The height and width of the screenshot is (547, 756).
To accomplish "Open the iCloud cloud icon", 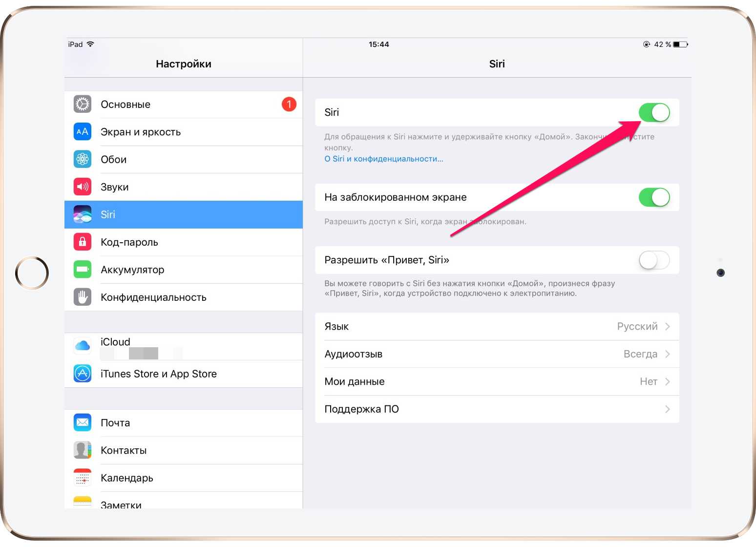I will [x=83, y=346].
